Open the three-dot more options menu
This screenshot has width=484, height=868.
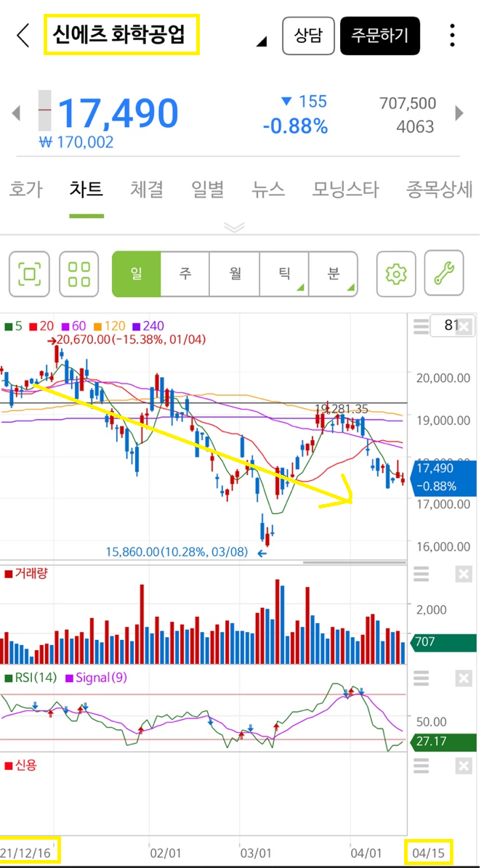[x=453, y=36]
